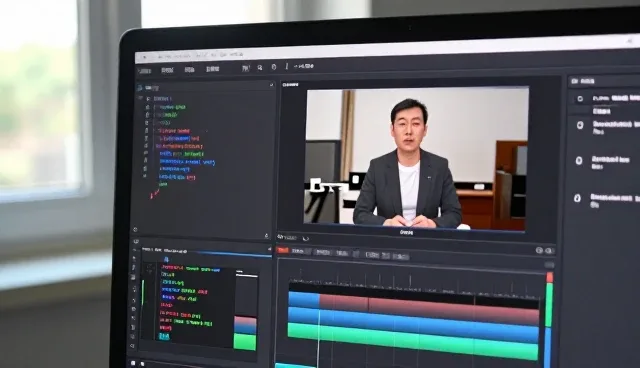Pick the pink-to-blue gradient swatch in lower-left panel

(245, 325)
